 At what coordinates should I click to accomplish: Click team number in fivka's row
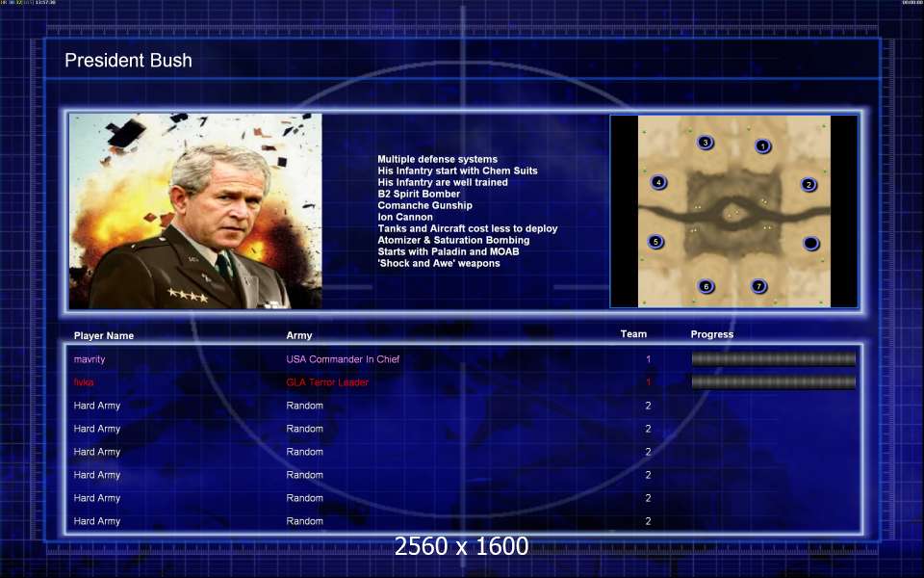click(648, 382)
